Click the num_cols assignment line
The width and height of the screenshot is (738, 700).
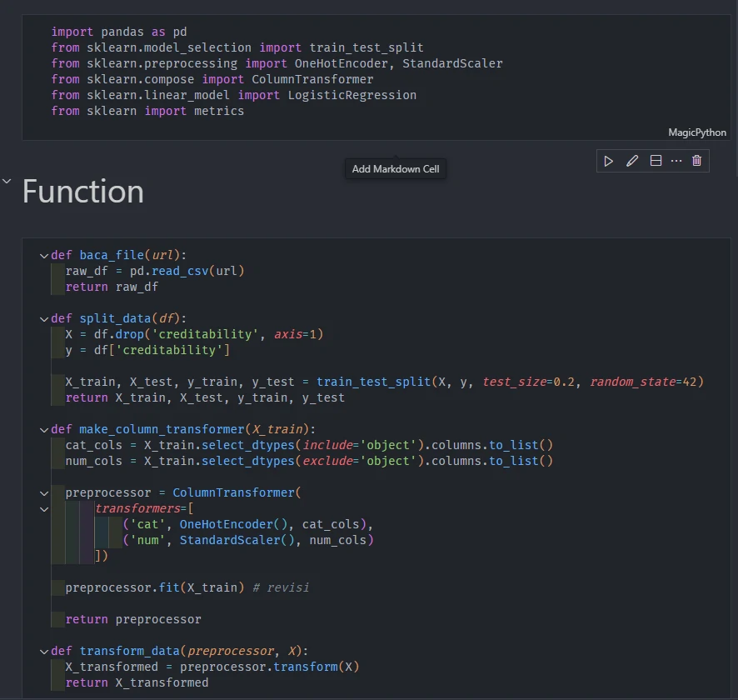pyautogui.click(x=309, y=462)
